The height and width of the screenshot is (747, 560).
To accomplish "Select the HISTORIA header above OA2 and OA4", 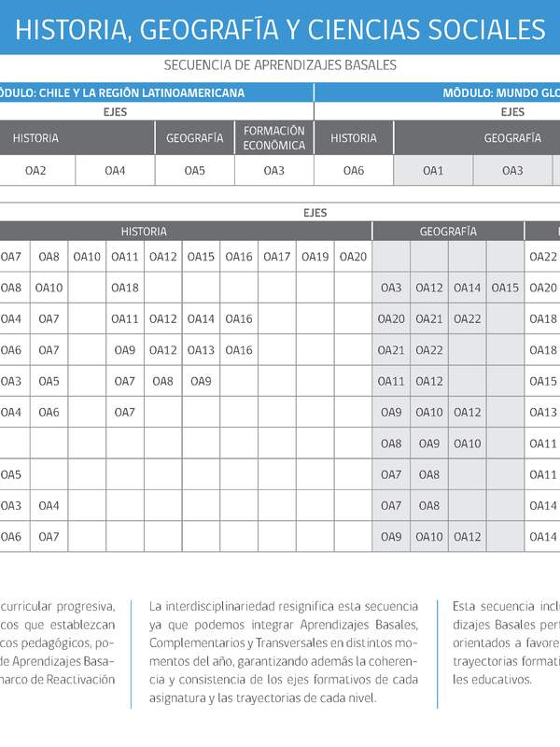I will [77, 138].
